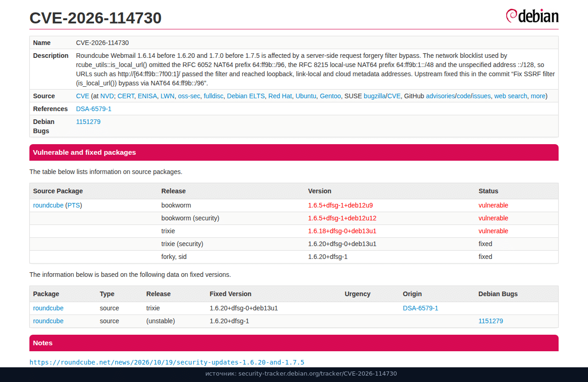This screenshot has height=382, width=588.
Task: Open the Ubuntu source link
Action: tap(306, 96)
